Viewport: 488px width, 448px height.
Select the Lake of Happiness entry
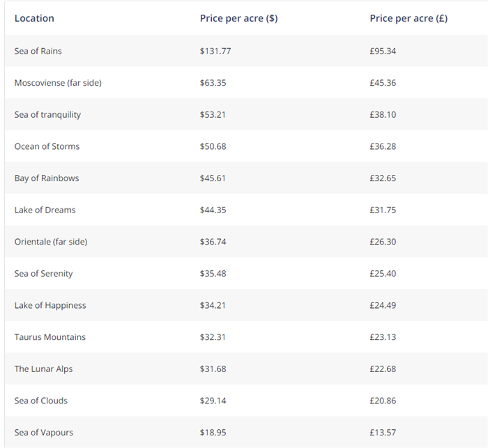tap(50, 305)
